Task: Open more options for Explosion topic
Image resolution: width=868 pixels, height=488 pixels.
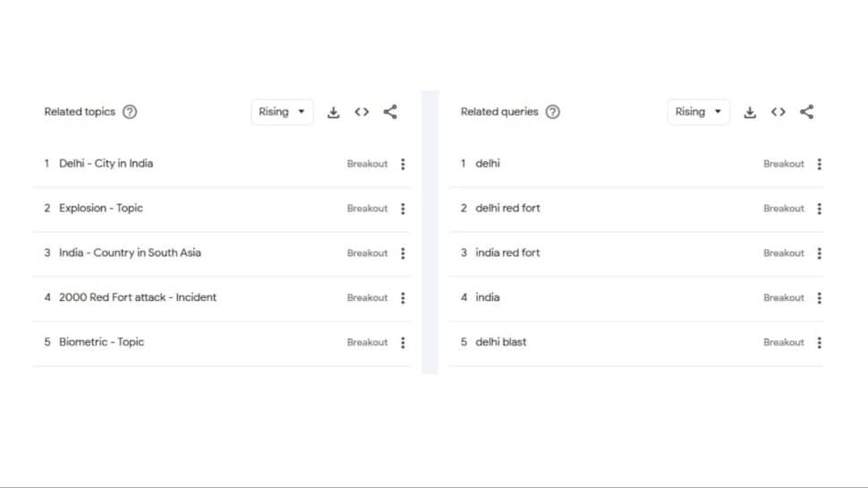Action: (x=403, y=209)
